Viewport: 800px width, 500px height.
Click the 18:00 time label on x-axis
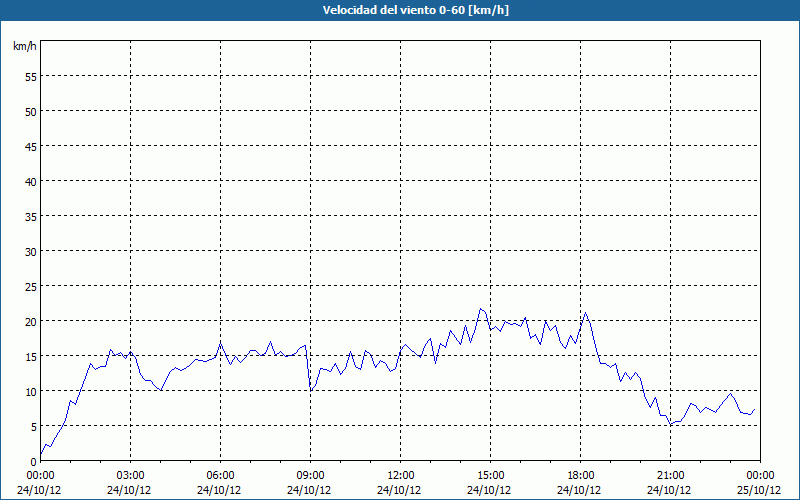pos(581,476)
